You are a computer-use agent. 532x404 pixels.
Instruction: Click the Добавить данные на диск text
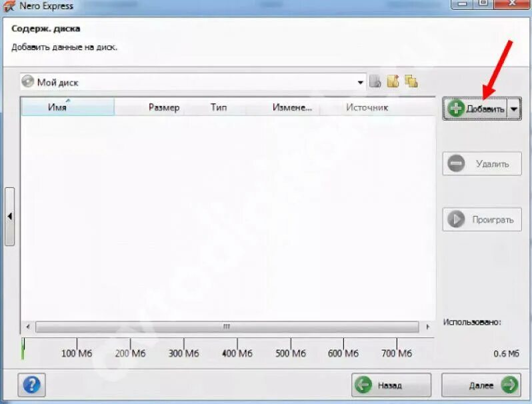pyautogui.click(x=65, y=47)
